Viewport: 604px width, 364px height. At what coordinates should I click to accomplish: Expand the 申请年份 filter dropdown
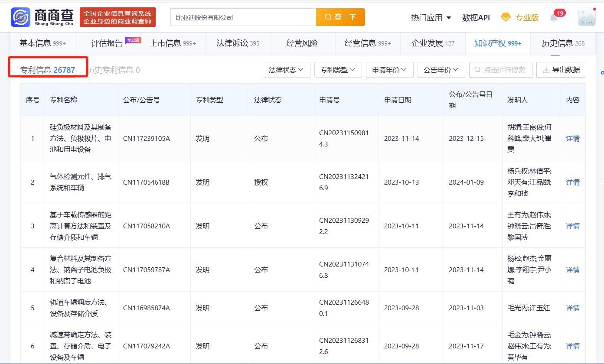[389, 70]
